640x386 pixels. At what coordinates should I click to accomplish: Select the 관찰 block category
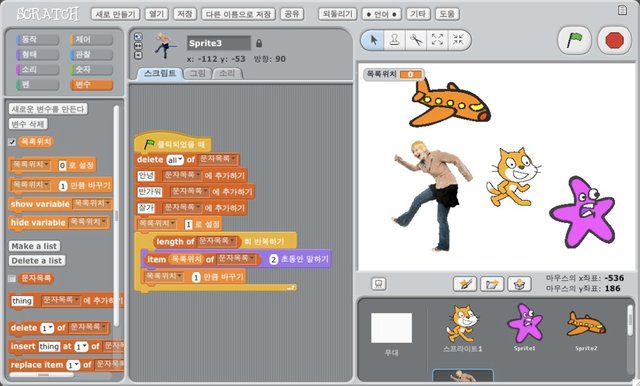point(91,55)
